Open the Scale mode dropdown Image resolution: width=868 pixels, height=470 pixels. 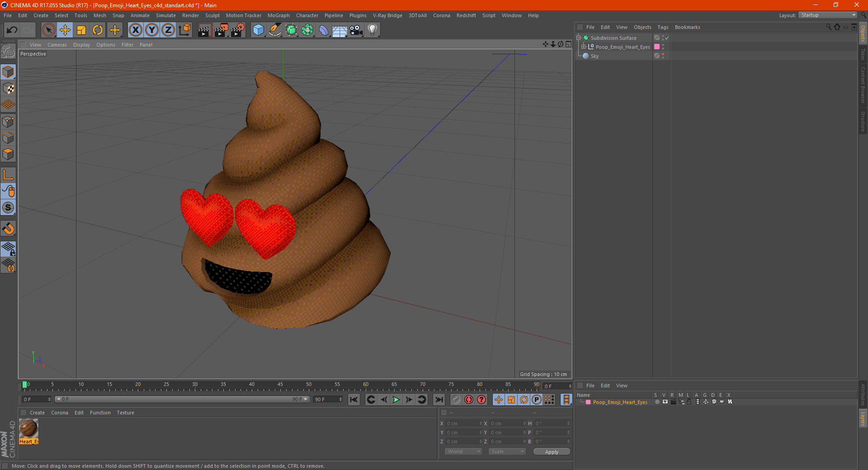(507, 451)
